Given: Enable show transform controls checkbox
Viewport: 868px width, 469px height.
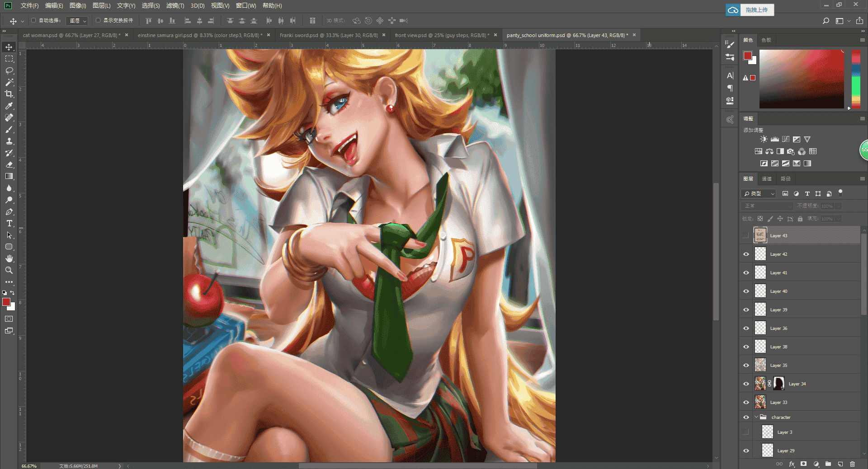Looking at the screenshot, I should click(98, 20).
